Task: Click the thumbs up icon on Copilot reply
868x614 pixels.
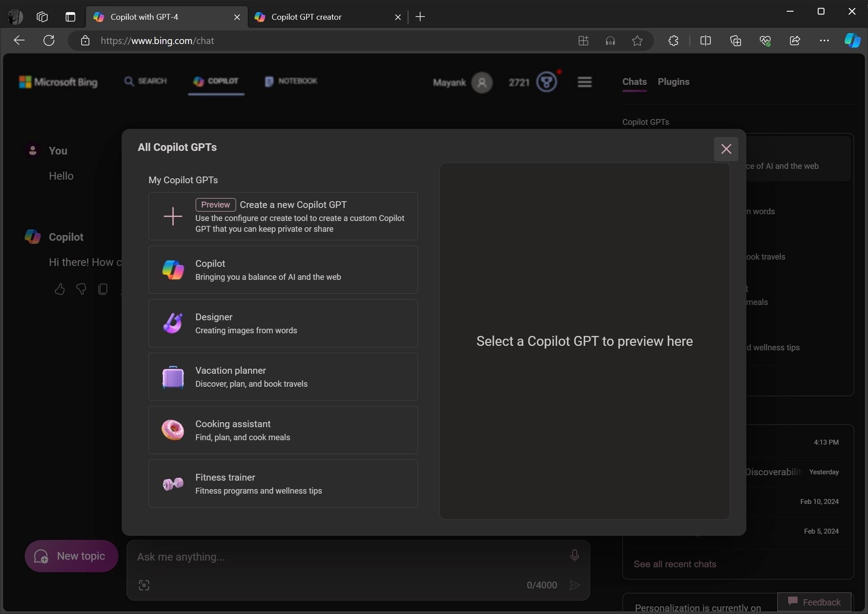Action: [60, 289]
